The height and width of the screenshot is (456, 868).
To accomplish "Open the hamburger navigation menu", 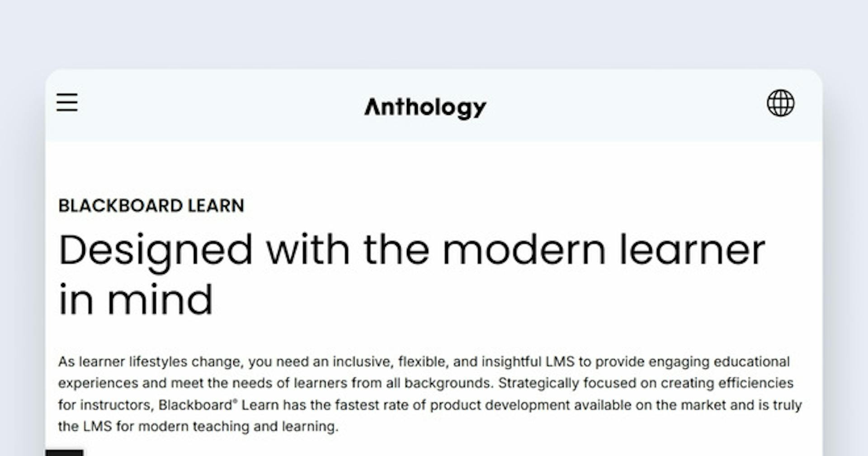I will point(67,102).
